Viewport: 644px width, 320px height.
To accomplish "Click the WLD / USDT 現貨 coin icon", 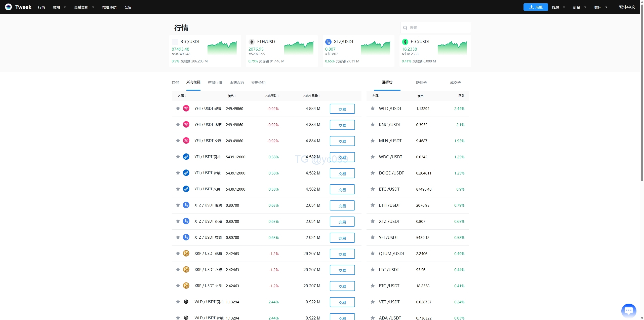I will click(x=186, y=302).
